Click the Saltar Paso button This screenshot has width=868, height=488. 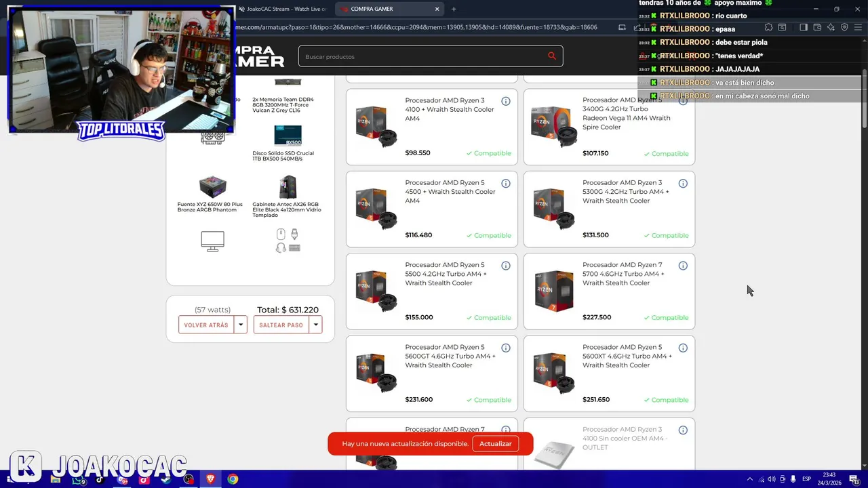click(281, 325)
